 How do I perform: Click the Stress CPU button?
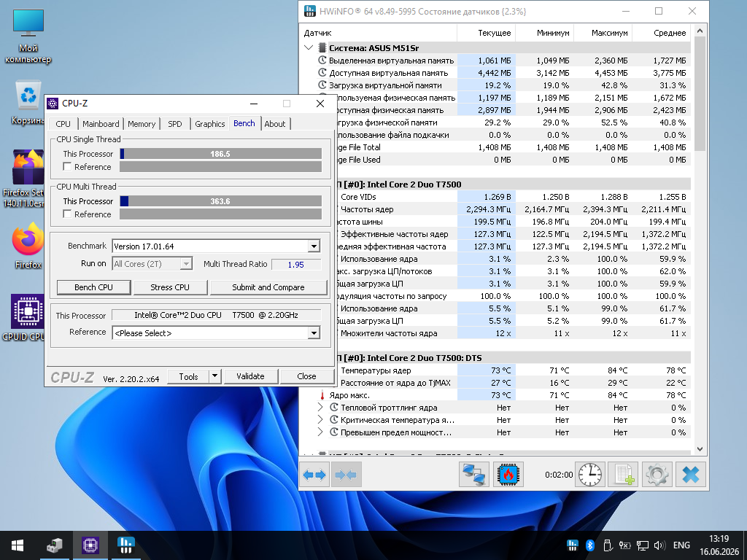(170, 287)
